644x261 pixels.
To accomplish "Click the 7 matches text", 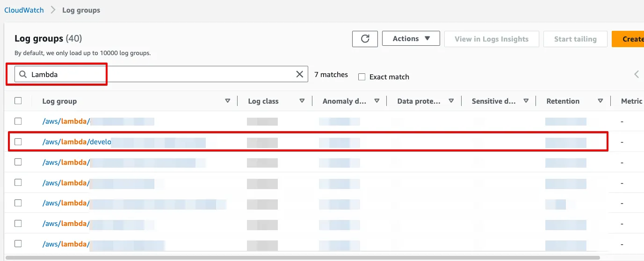I will click(331, 74).
